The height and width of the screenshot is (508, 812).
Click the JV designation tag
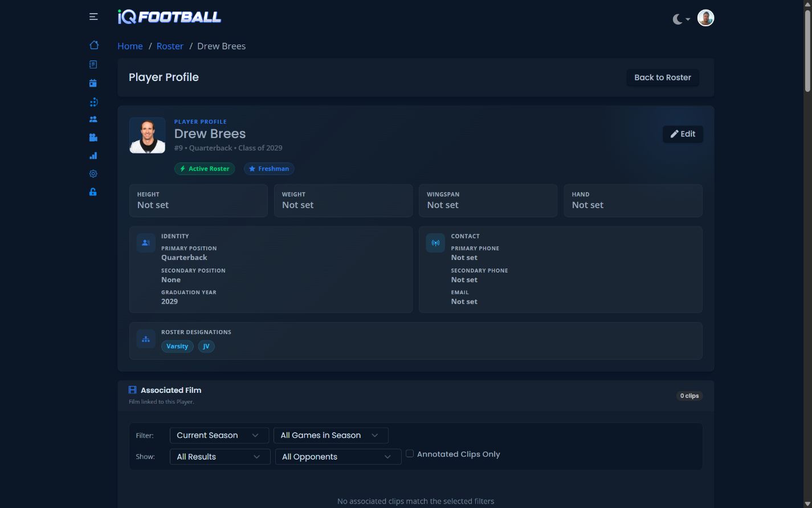(x=206, y=346)
